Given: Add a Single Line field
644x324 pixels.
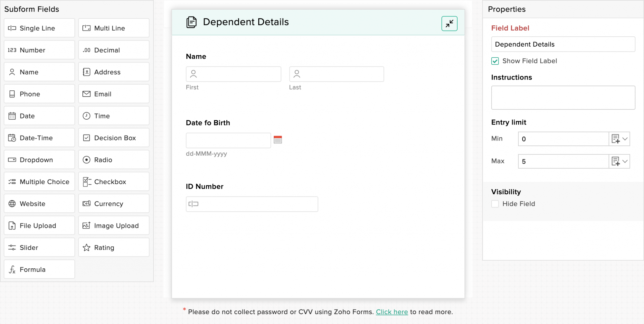Looking at the screenshot, I should pyautogui.click(x=39, y=28).
